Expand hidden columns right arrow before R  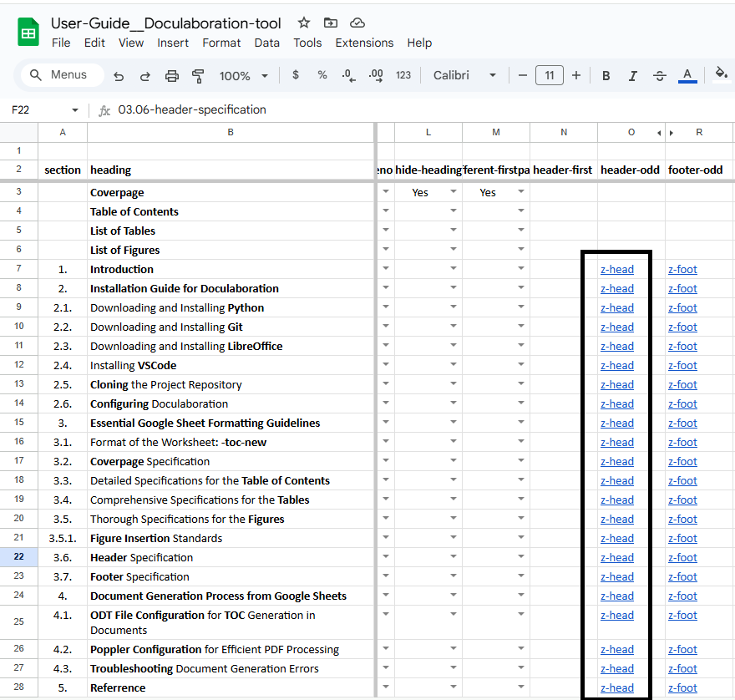pyautogui.click(x=672, y=133)
